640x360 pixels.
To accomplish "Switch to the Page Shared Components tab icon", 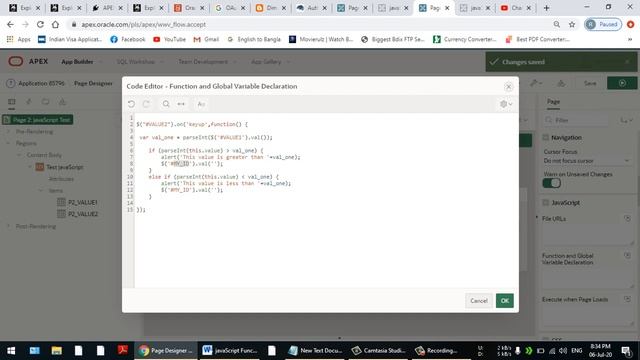I will click(x=62, y=102).
